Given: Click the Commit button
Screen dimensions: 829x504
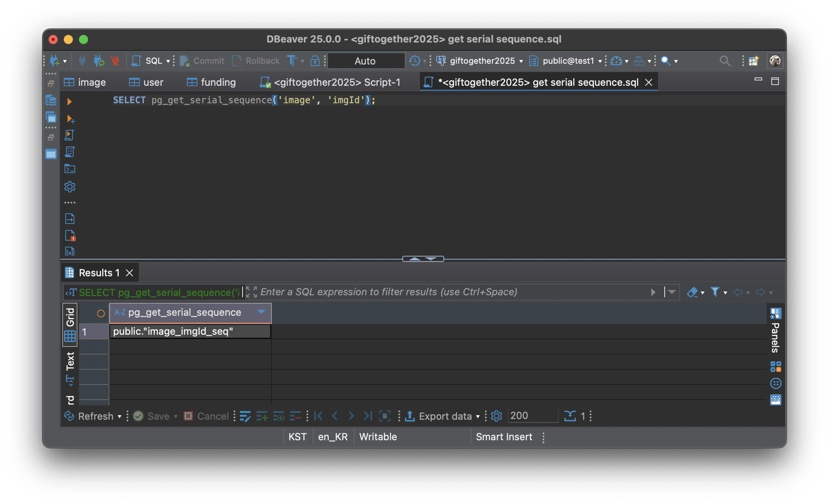Looking at the screenshot, I should pyautogui.click(x=202, y=61).
